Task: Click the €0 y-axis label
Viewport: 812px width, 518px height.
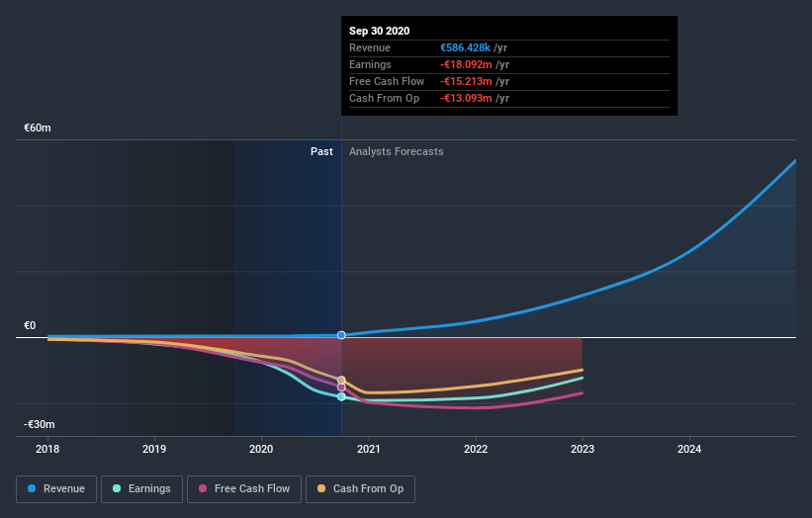Action: (x=30, y=325)
